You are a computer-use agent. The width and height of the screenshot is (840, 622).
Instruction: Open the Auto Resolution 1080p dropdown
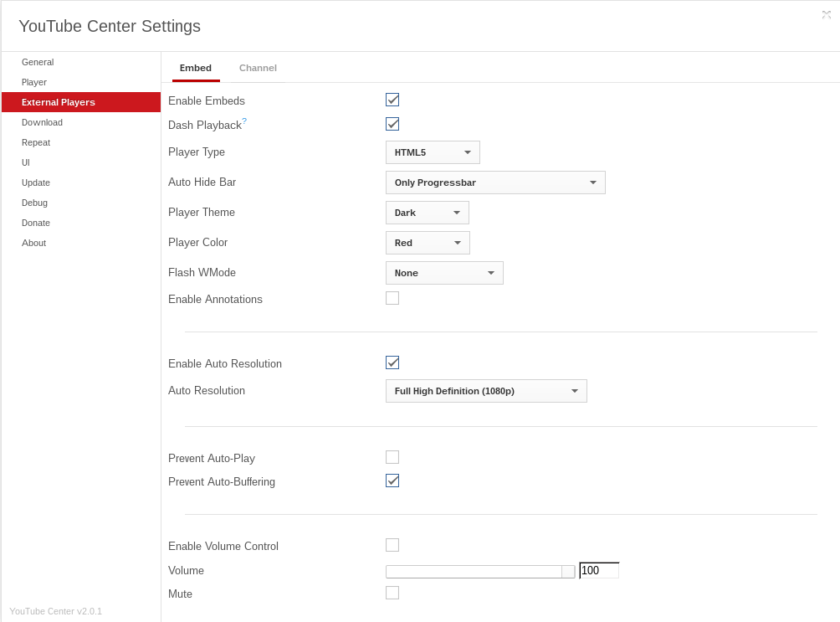tap(486, 391)
